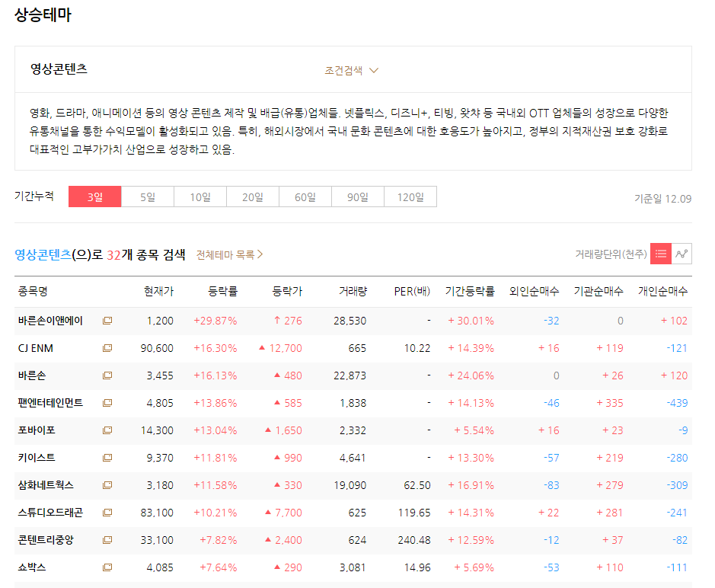Select the 10일 period tab
The image size is (715, 588).
coord(200,197)
